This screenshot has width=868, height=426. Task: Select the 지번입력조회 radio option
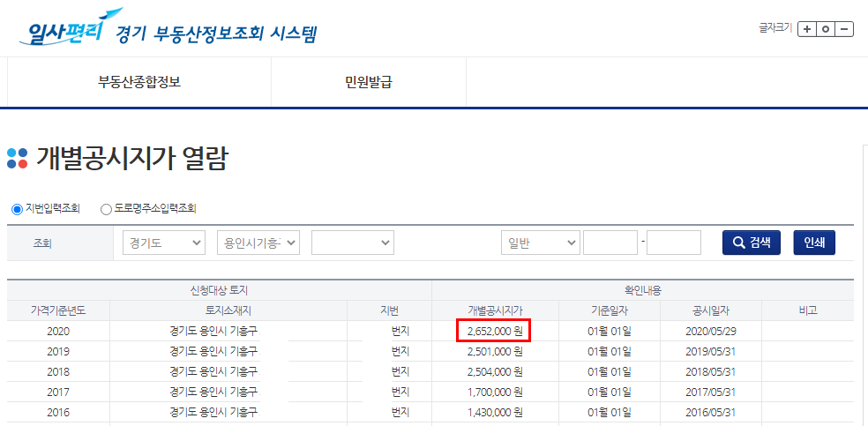17,209
